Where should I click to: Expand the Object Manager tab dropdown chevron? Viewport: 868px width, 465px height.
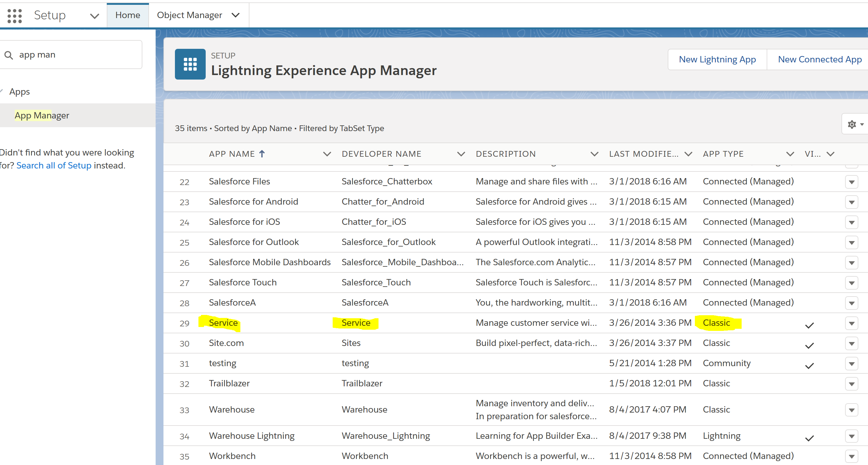click(x=236, y=15)
